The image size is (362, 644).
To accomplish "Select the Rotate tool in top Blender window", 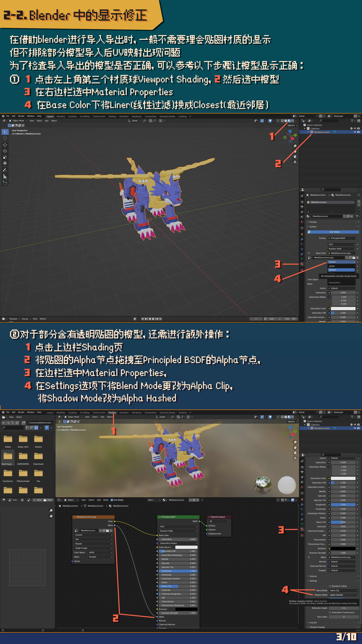I will pos(5,151).
